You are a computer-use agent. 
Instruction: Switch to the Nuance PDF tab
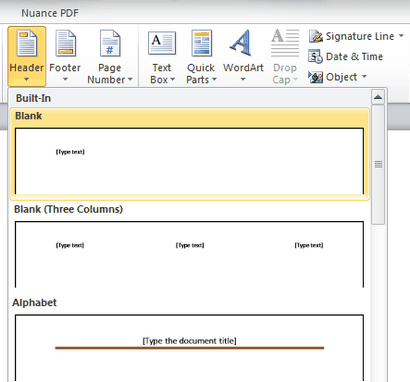click(x=50, y=13)
